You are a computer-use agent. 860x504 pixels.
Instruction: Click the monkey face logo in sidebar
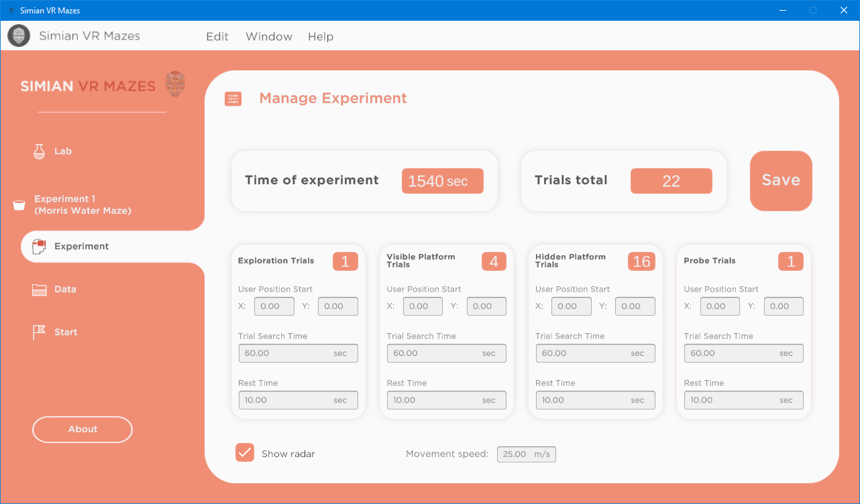click(175, 84)
